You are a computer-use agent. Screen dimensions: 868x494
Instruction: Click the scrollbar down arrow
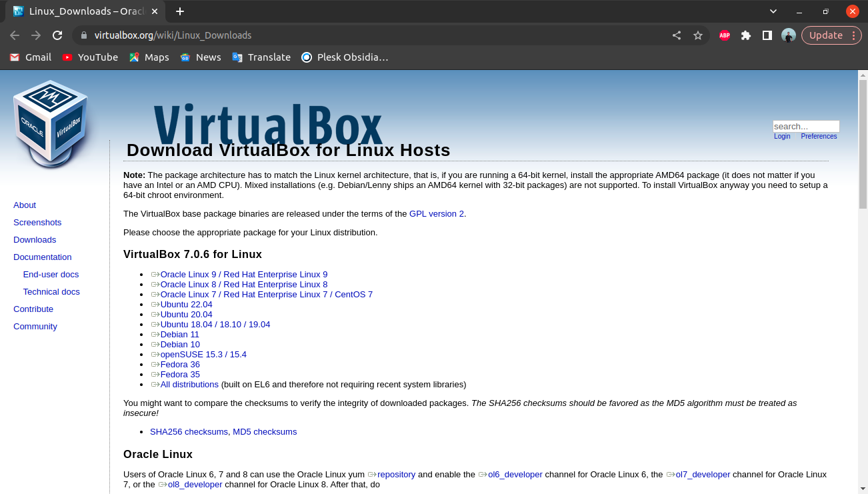tap(863, 489)
